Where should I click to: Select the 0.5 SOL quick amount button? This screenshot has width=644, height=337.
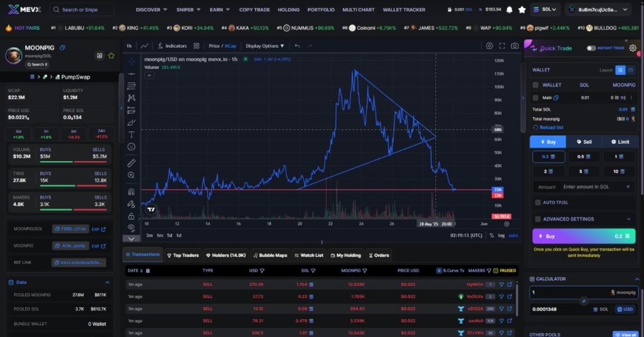pyautogui.click(x=584, y=157)
